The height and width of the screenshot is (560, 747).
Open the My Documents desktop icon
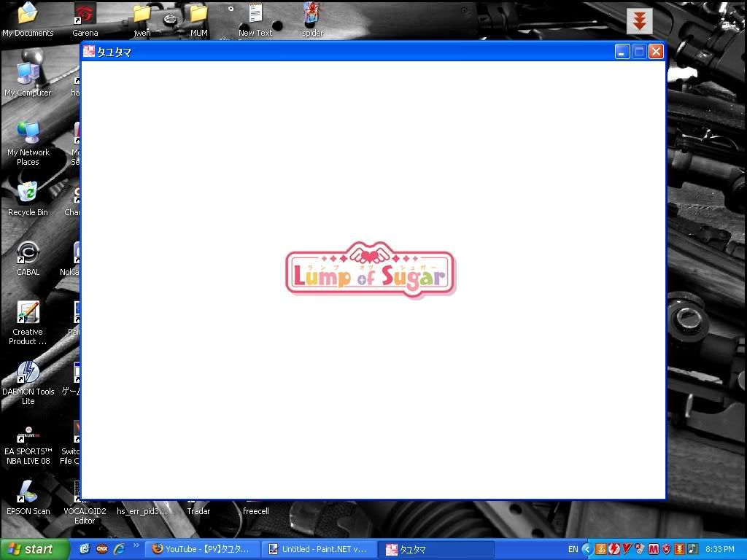click(28, 19)
